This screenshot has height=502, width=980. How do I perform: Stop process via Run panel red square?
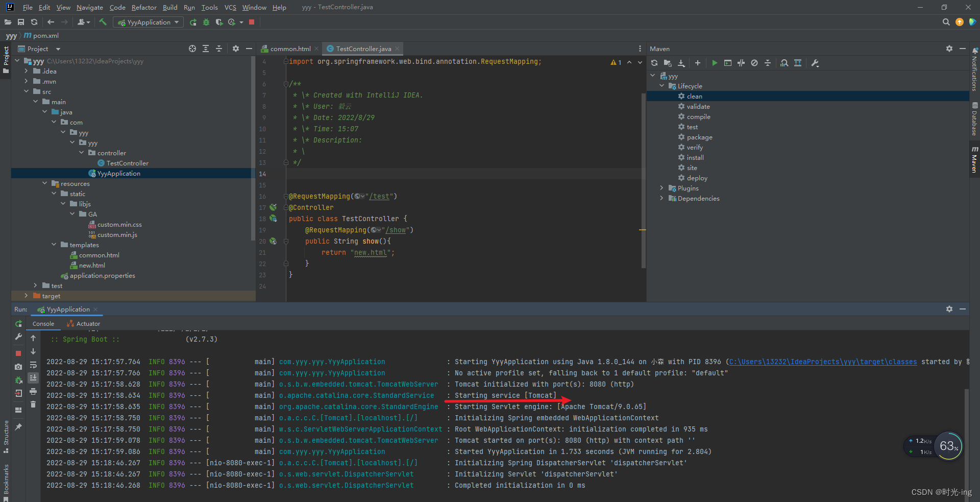(x=18, y=353)
